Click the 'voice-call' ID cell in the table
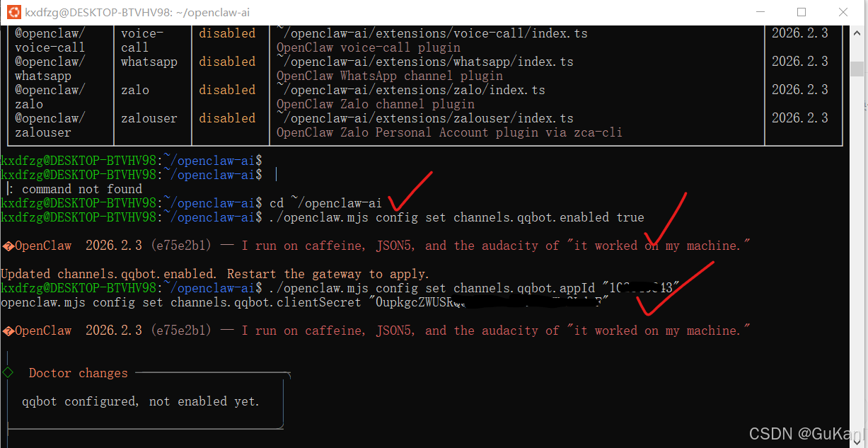The image size is (868, 448). point(142,40)
